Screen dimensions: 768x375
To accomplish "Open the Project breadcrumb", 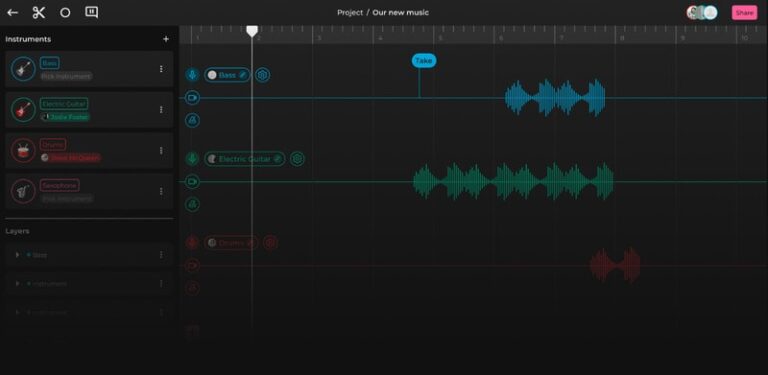I will 350,13.
